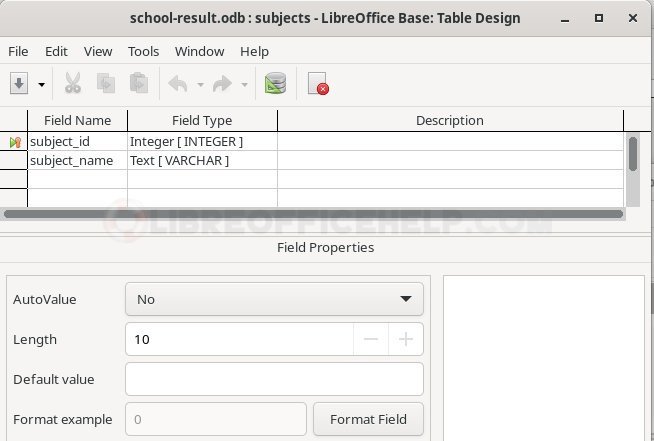Viewport: 654px width, 441px height.
Task: Click the Integer [ INTEGER ] field type cell
Action: coord(202,141)
